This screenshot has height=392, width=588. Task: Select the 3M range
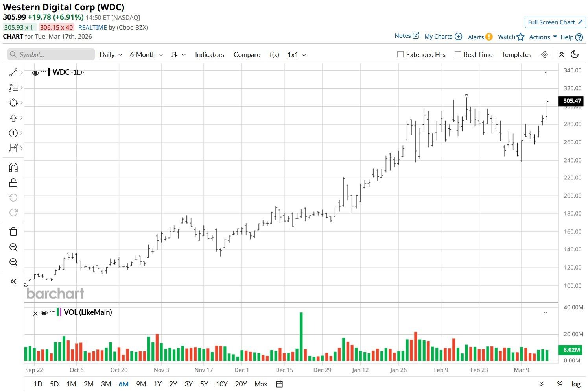point(106,384)
